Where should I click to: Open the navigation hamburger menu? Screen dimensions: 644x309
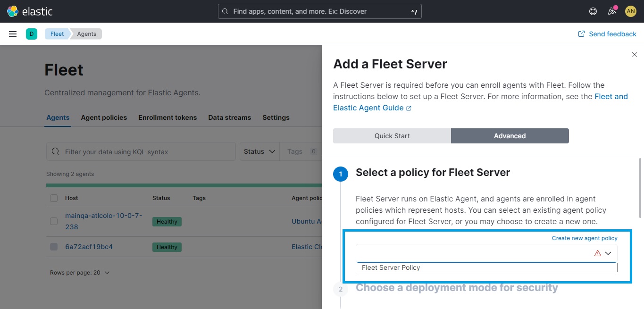(x=12, y=33)
